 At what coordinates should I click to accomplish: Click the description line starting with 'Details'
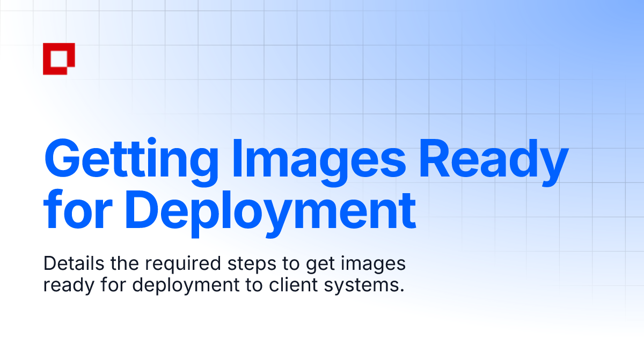pos(225,263)
